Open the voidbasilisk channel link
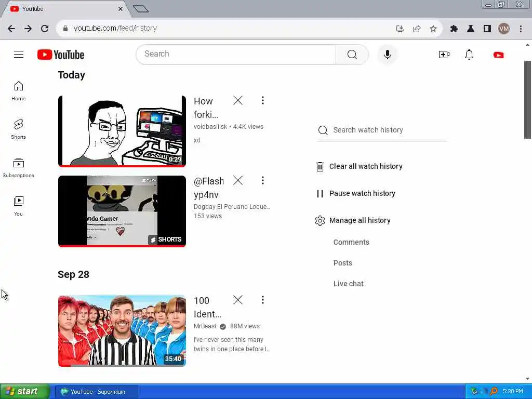The height and width of the screenshot is (399, 532). pos(210,127)
